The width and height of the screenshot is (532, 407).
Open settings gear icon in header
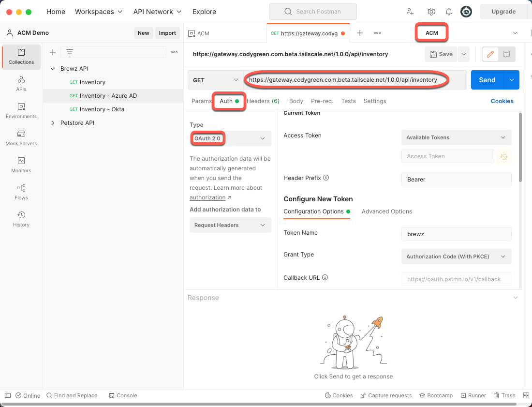tap(431, 12)
